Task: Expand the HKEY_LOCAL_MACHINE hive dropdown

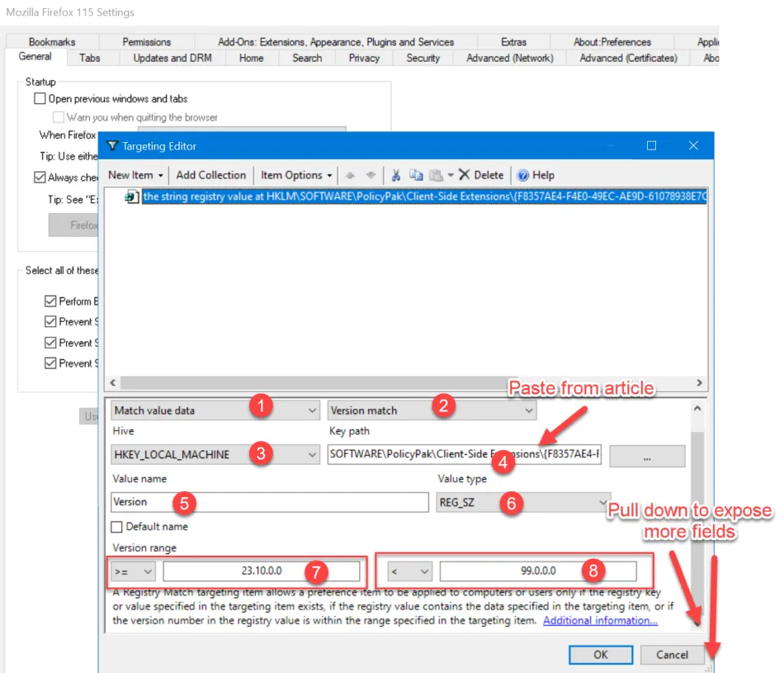Action: 312,454
